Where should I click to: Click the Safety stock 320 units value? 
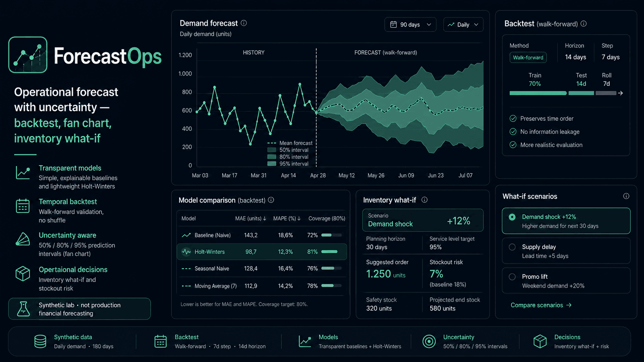coord(379,309)
